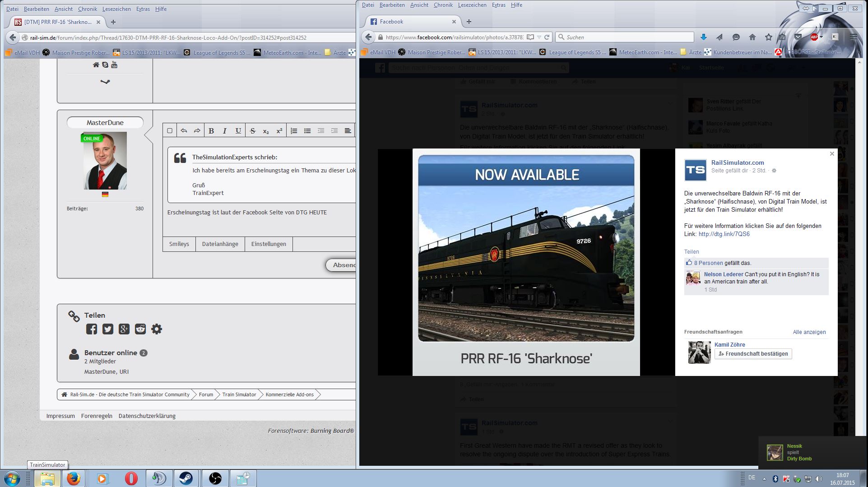Image resolution: width=868 pixels, height=487 pixels.
Task: Bookmark this page with the star icon
Action: tap(768, 37)
